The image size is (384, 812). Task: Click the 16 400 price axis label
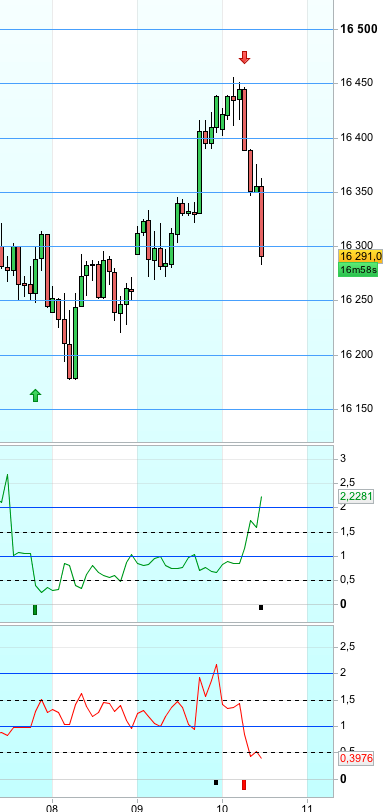pyautogui.click(x=357, y=138)
